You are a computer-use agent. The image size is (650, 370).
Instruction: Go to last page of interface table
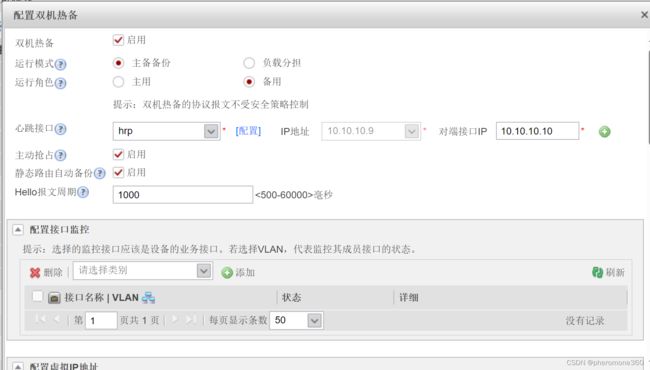tap(191, 319)
